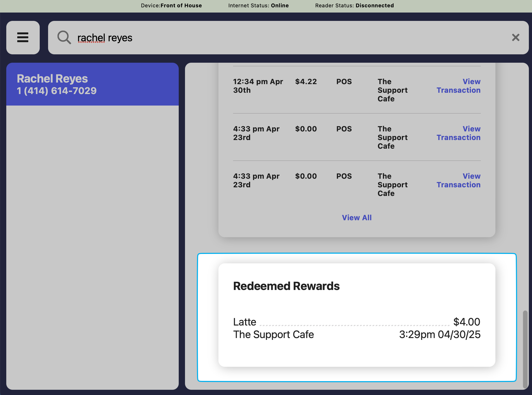Click the Redeemed Rewards heading

point(286,286)
